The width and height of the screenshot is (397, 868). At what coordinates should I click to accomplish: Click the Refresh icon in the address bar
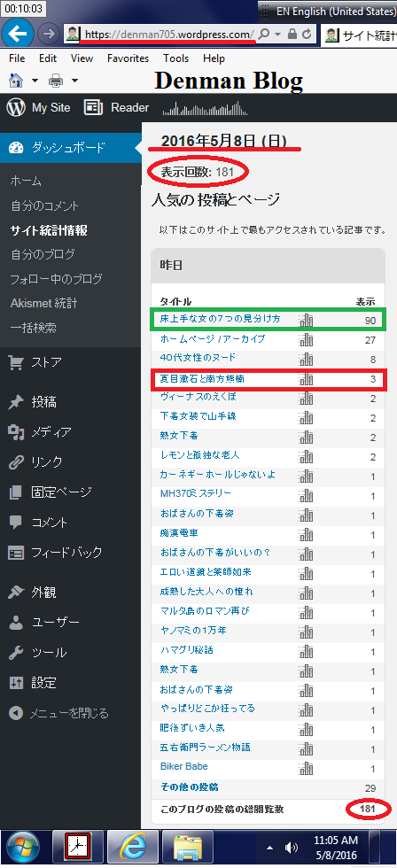coord(307,35)
